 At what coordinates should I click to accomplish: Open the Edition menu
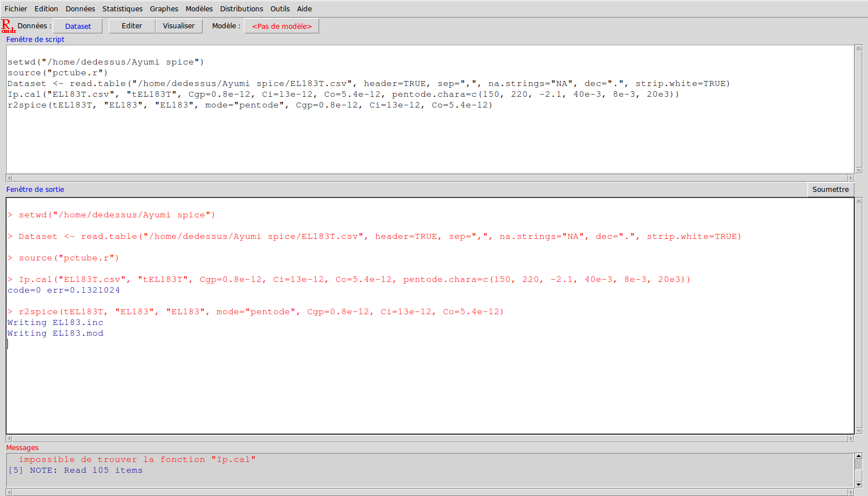click(x=46, y=8)
